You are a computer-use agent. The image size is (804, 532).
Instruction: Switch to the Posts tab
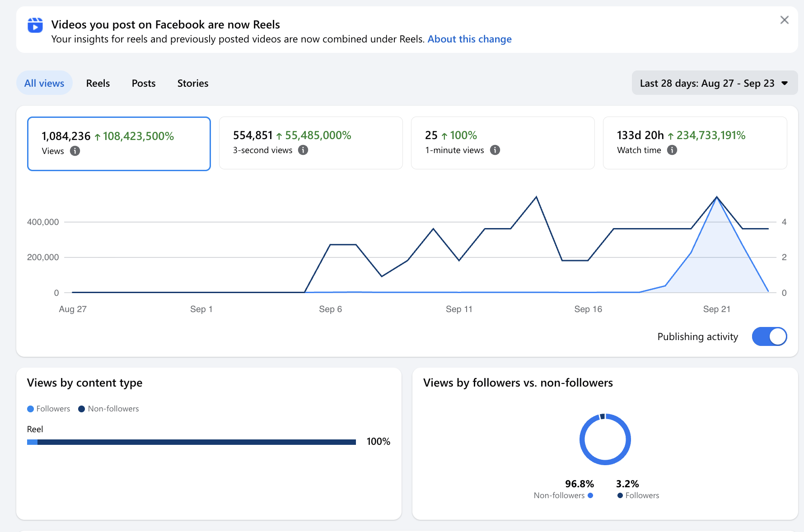click(144, 83)
